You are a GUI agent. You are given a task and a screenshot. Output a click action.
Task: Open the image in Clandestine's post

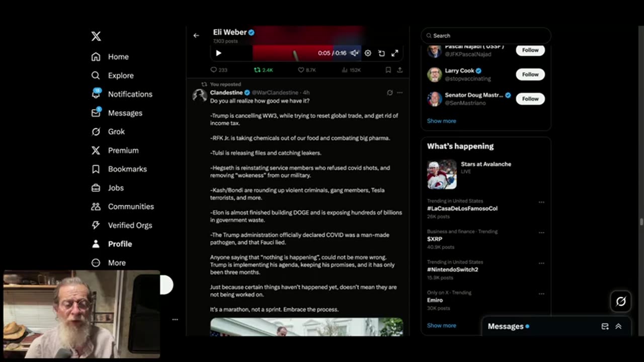(x=306, y=327)
